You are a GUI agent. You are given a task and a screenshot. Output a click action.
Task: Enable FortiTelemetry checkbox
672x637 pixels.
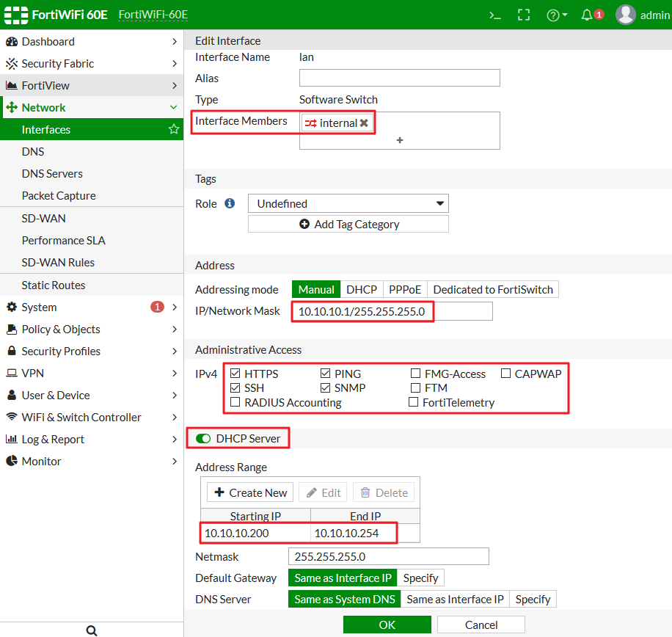coord(413,402)
